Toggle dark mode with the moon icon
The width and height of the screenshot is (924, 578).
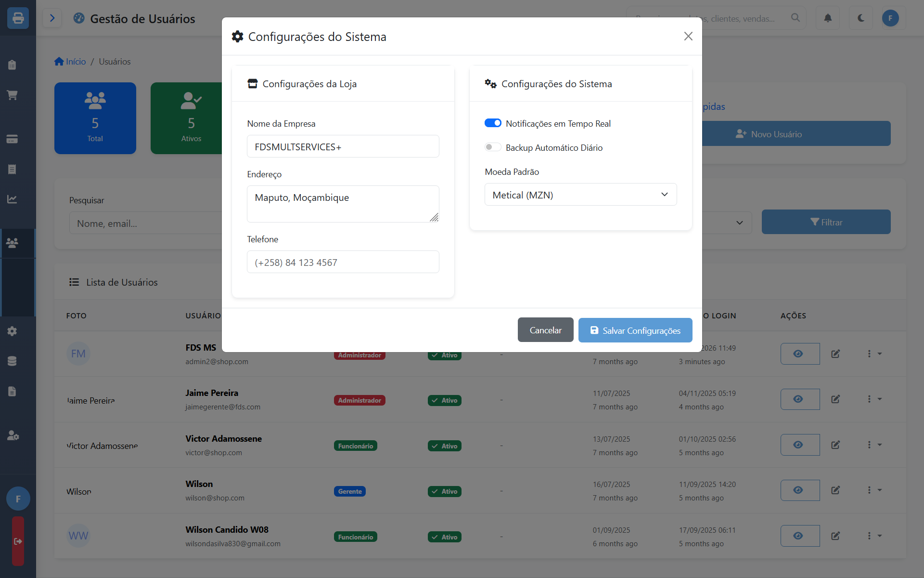(x=860, y=18)
